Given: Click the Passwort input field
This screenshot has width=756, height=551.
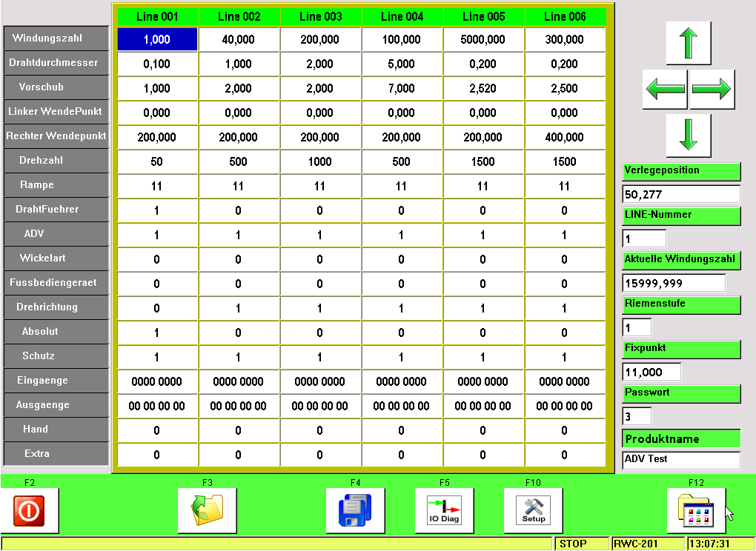Looking at the screenshot, I should click(637, 416).
